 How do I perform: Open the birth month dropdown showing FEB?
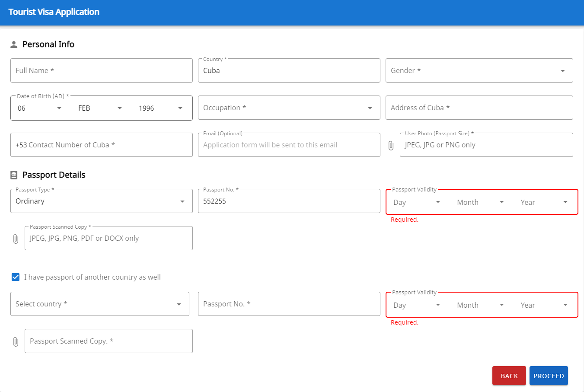pos(100,108)
